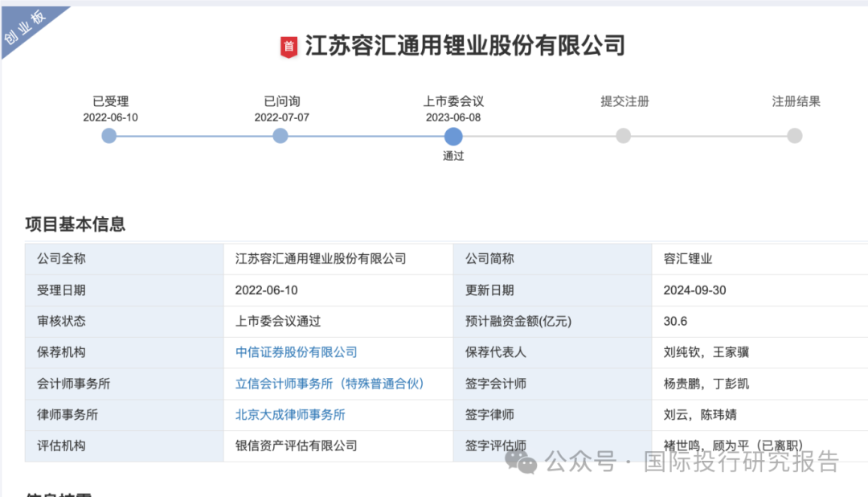
Task: Click the 会计师事务所 label cell
Action: 124,384
